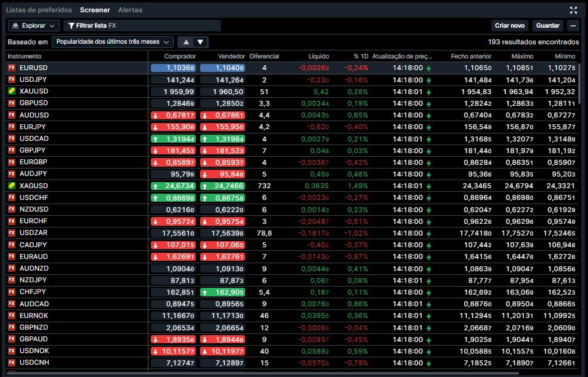Select the GBPJPY instrument row
The width and height of the screenshot is (588, 377).
[292, 151]
